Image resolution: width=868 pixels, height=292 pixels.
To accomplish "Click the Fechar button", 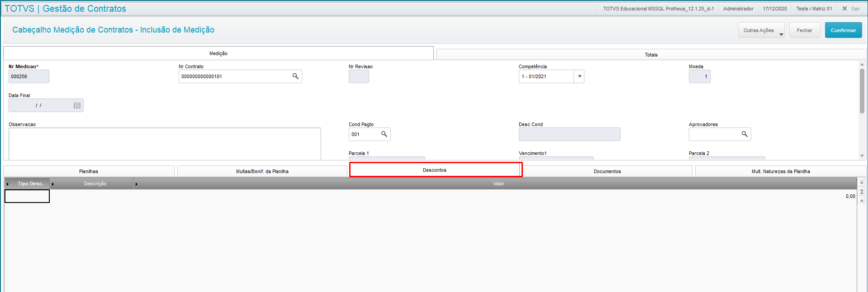I will pyautogui.click(x=805, y=30).
